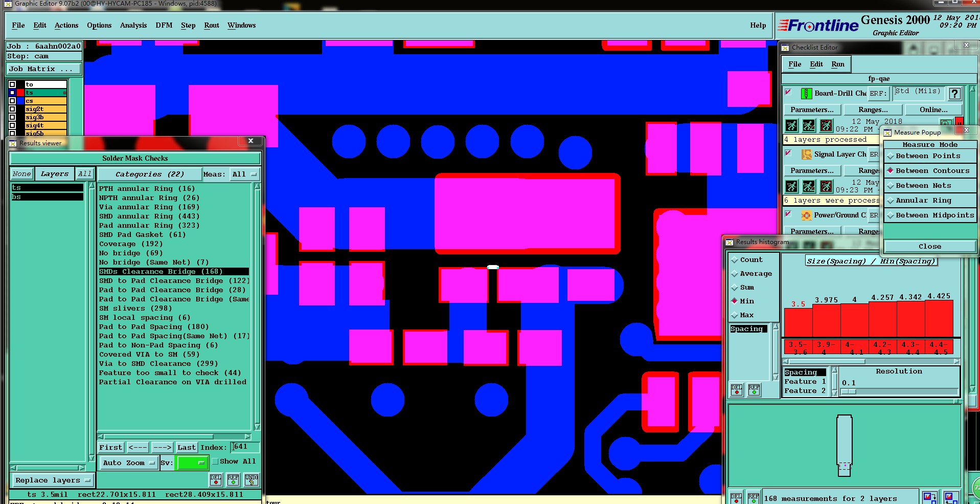Click Close button in Measure Popup
The width and height of the screenshot is (980, 504).
tap(930, 247)
